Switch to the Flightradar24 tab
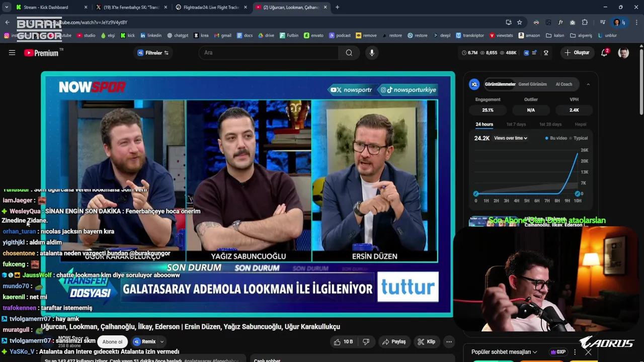Screen dimensions: 644x362 (x=211, y=7)
